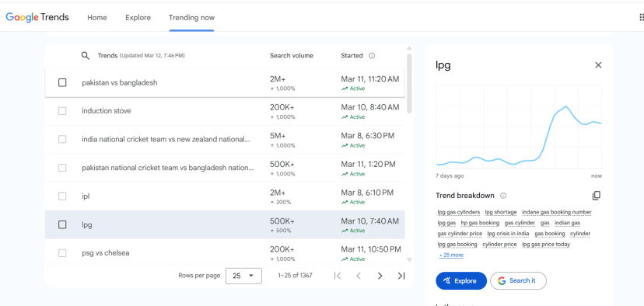This screenshot has height=306, width=644.
Task: Select the Trending now tab
Action: (191, 18)
